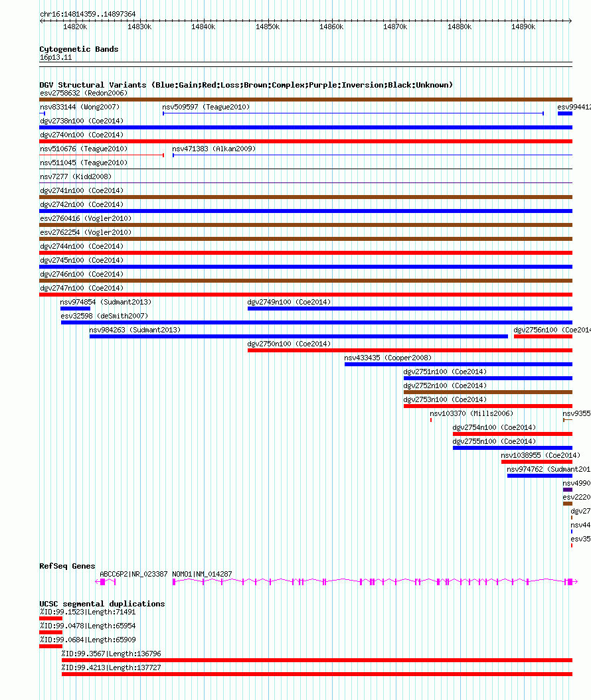Open inversion nsv7277 (Kidd2008)

pos(76,176)
